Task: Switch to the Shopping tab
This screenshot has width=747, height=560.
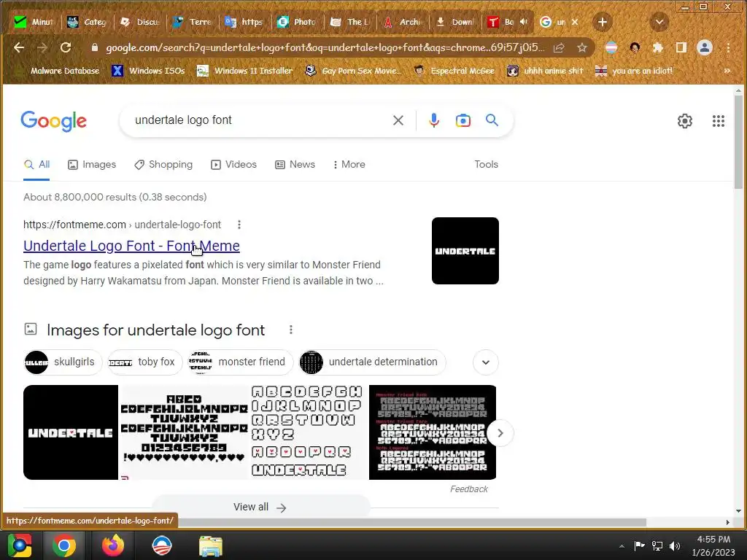Action: [x=163, y=164]
